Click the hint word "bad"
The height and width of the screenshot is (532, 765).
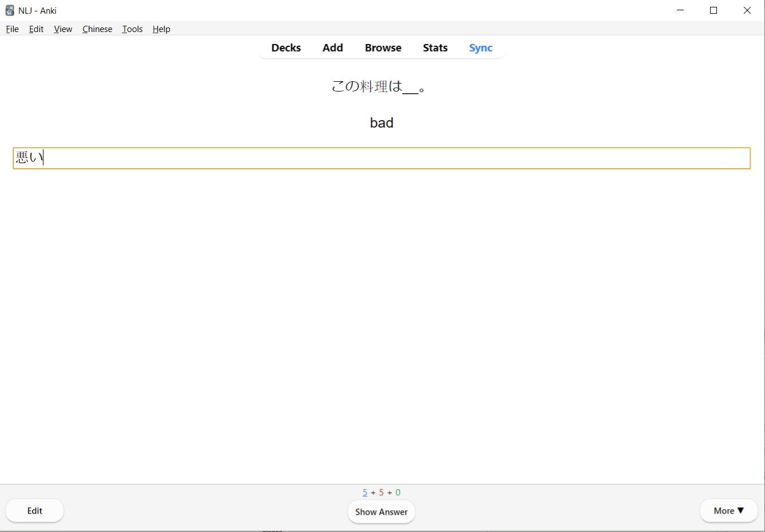point(382,123)
